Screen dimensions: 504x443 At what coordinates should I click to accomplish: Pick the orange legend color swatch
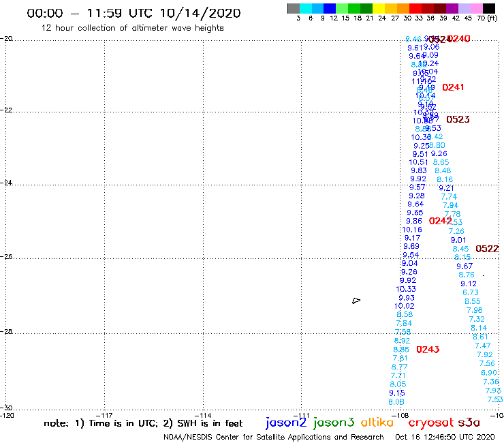pyautogui.click(x=403, y=8)
